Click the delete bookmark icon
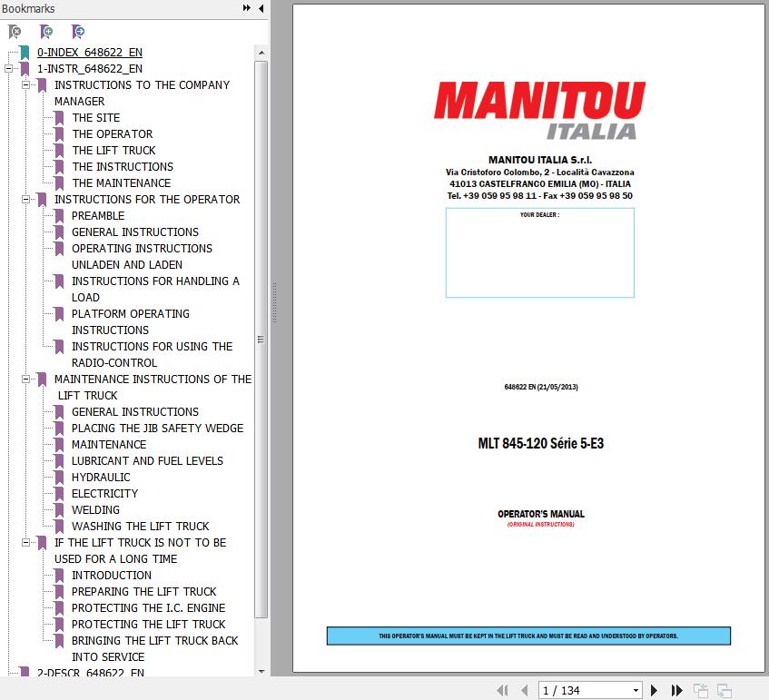 point(15,32)
